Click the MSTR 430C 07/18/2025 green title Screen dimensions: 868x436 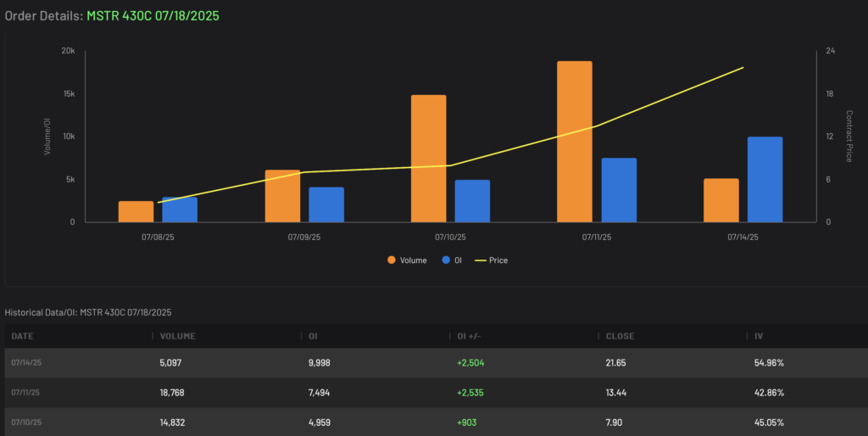(x=153, y=15)
